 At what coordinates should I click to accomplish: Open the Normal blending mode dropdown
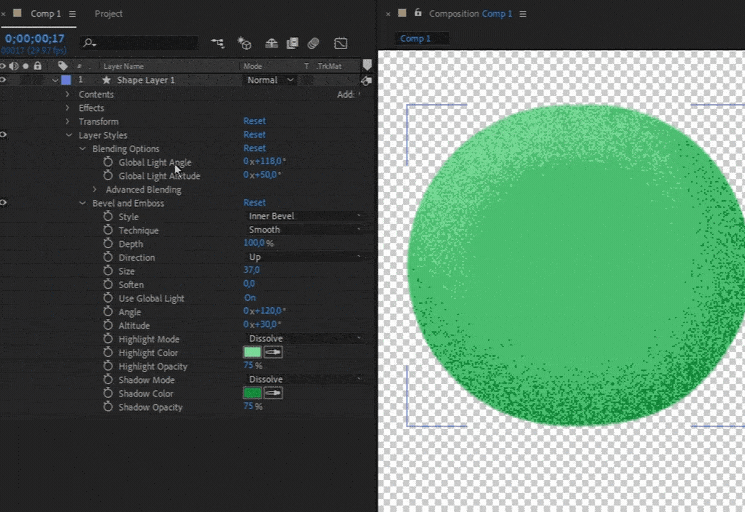pyautogui.click(x=270, y=80)
